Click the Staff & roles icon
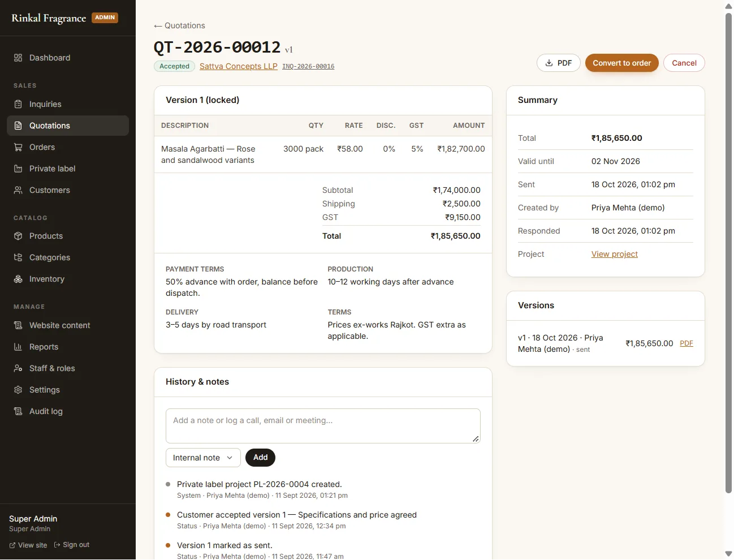 (18, 368)
